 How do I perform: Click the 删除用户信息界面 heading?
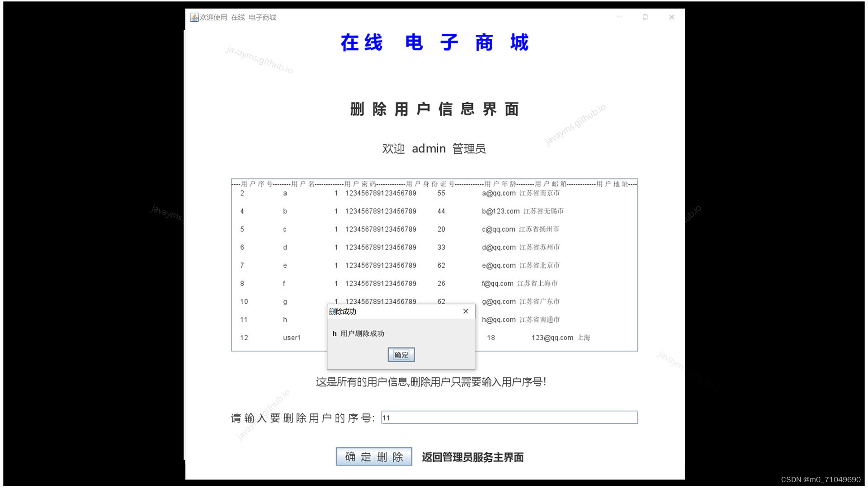pos(434,109)
